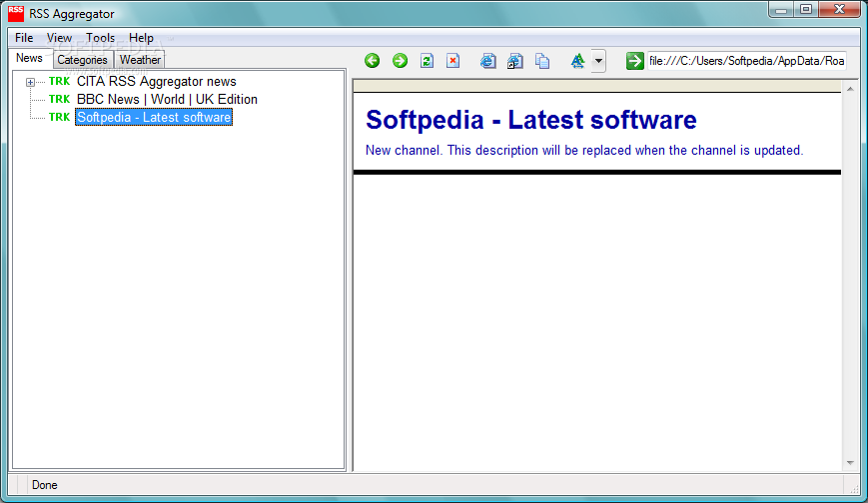This screenshot has height=503, width=868.
Task: Switch to the Categories tab
Action: click(x=83, y=60)
